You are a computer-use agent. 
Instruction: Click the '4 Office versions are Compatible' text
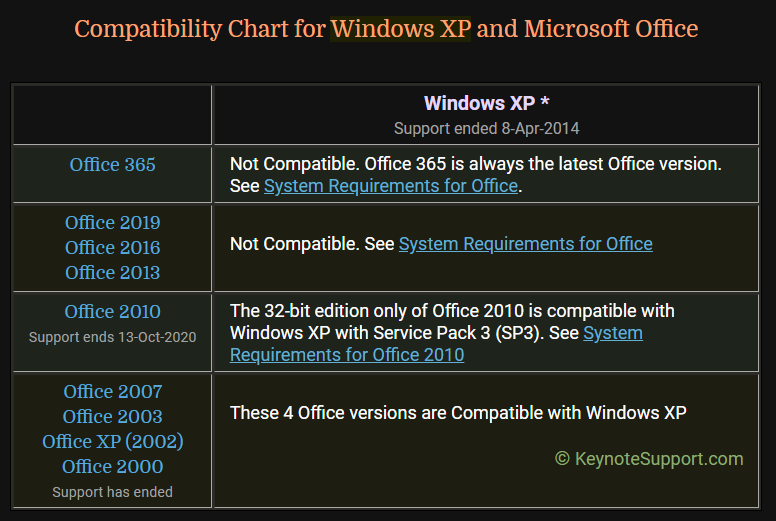(458, 413)
